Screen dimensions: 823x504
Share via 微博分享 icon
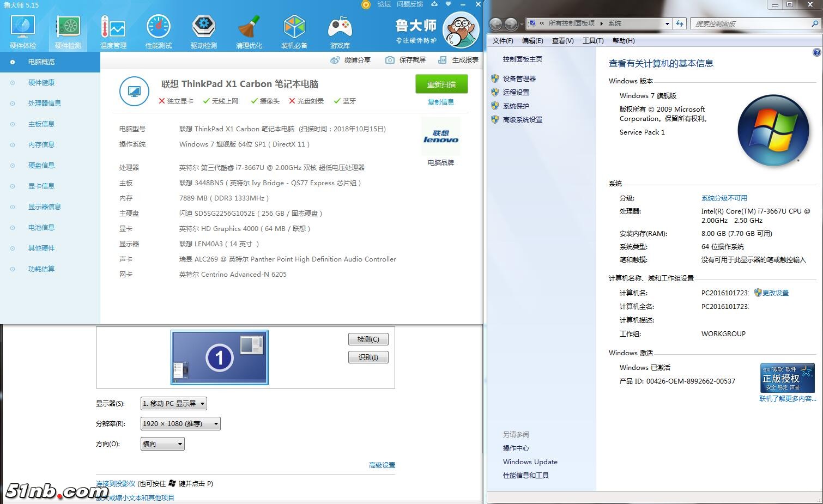(x=335, y=60)
